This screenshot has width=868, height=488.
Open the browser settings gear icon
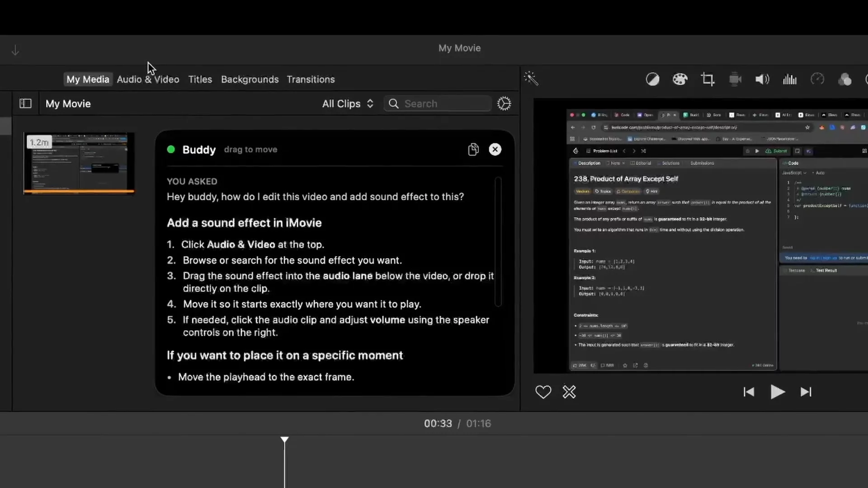(504, 103)
